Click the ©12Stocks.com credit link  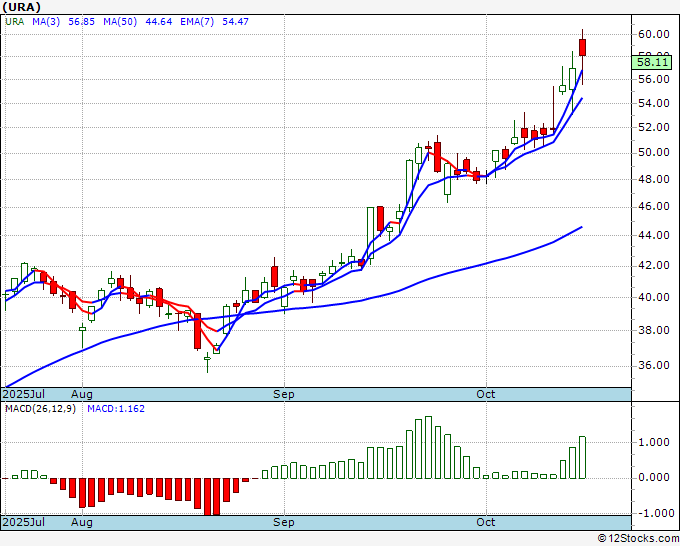[638, 539]
